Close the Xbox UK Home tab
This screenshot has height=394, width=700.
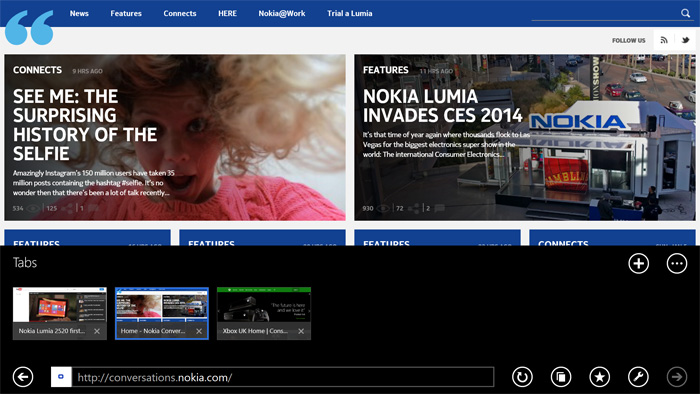[301, 331]
